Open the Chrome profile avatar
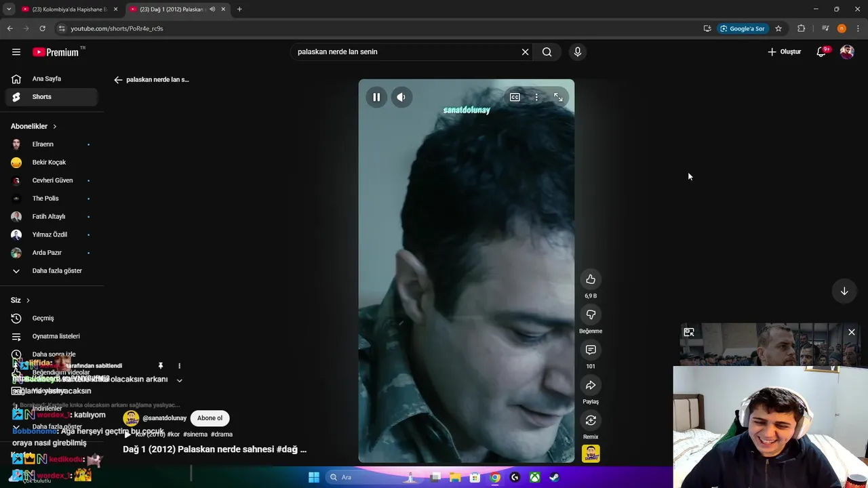Viewport: 868px width, 488px height. tap(842, 28)
